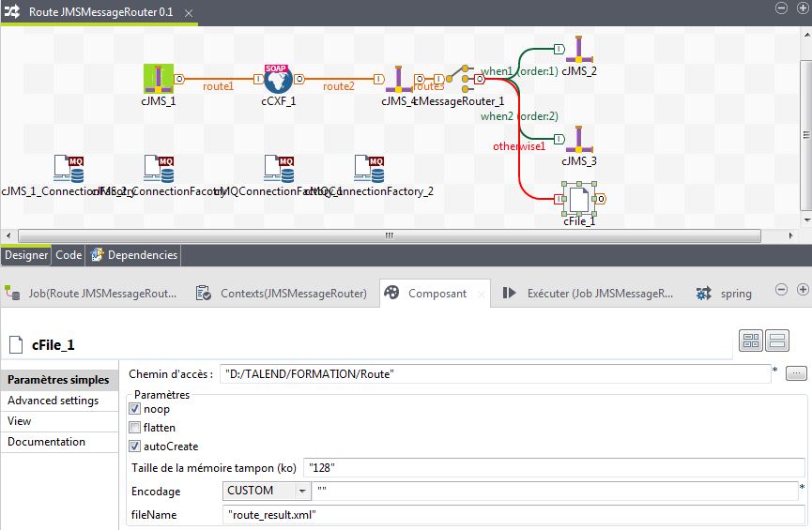Click the output connector on cJMS_1
This screenshot has width=812, height=530.
pos(179,79)
